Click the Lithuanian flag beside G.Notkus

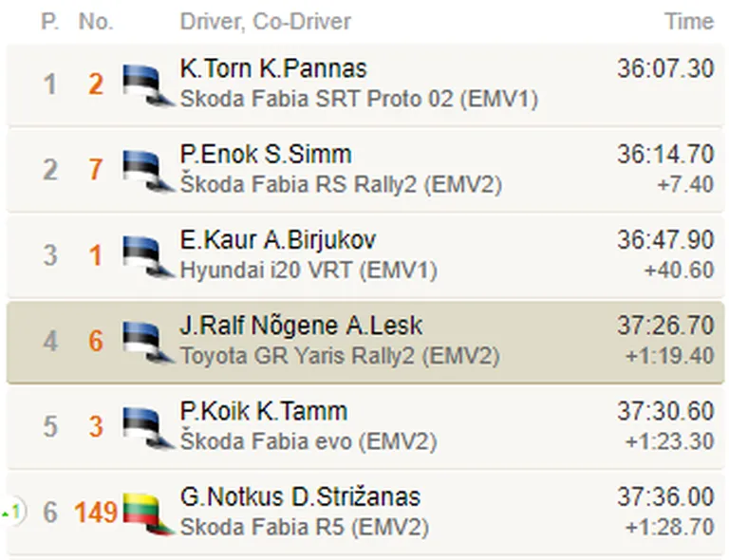tap(149, 514)
